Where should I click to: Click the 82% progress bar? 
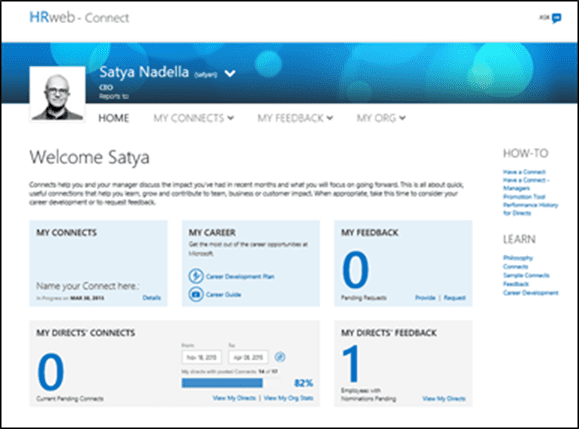pyautogui.click(x=230, y=383)
